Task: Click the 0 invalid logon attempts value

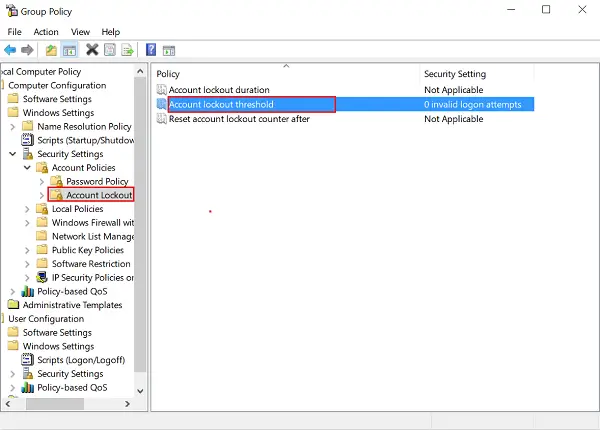Action: click(473, 104)
